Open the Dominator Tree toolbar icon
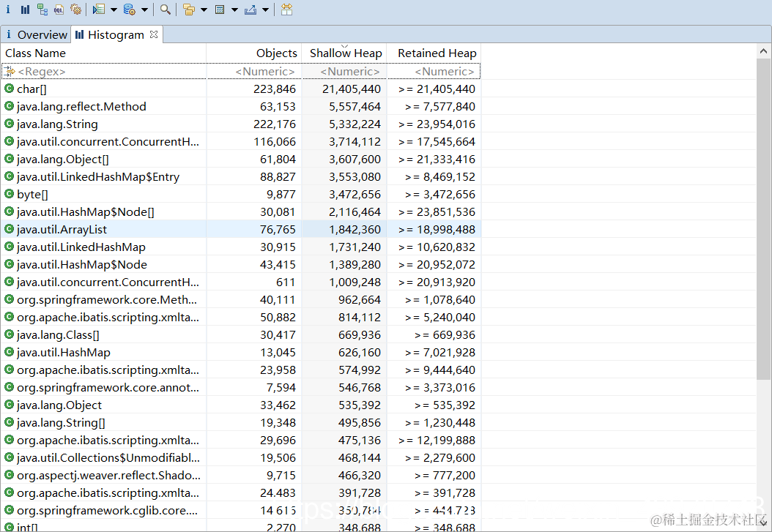 tap(42, 10)
